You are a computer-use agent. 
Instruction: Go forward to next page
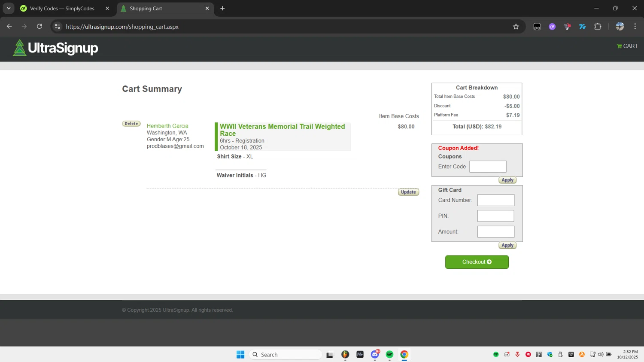tap(24, 27)
